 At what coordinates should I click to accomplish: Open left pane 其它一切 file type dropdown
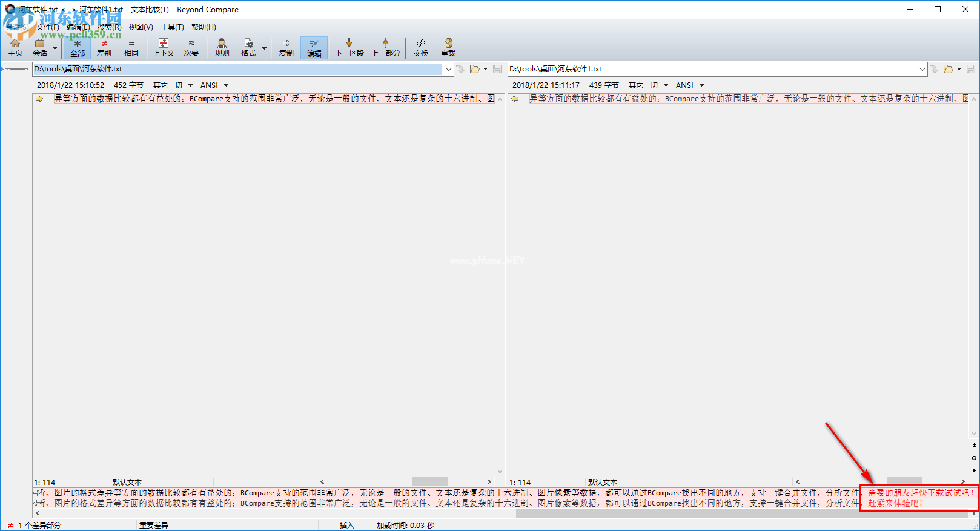click(173, 85)
